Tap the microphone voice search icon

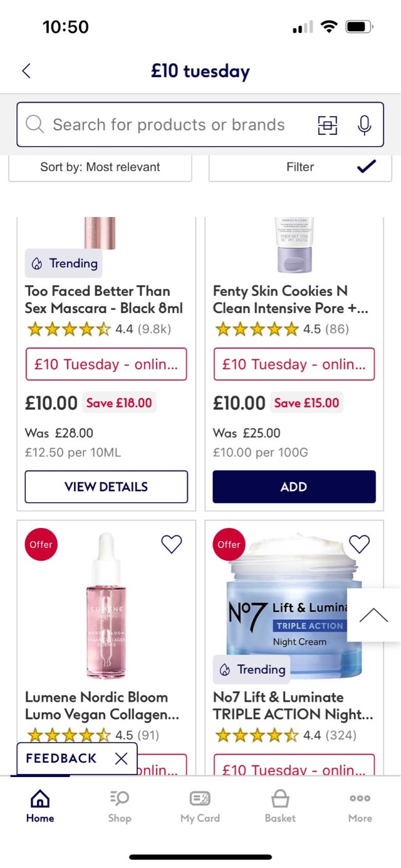364,125
